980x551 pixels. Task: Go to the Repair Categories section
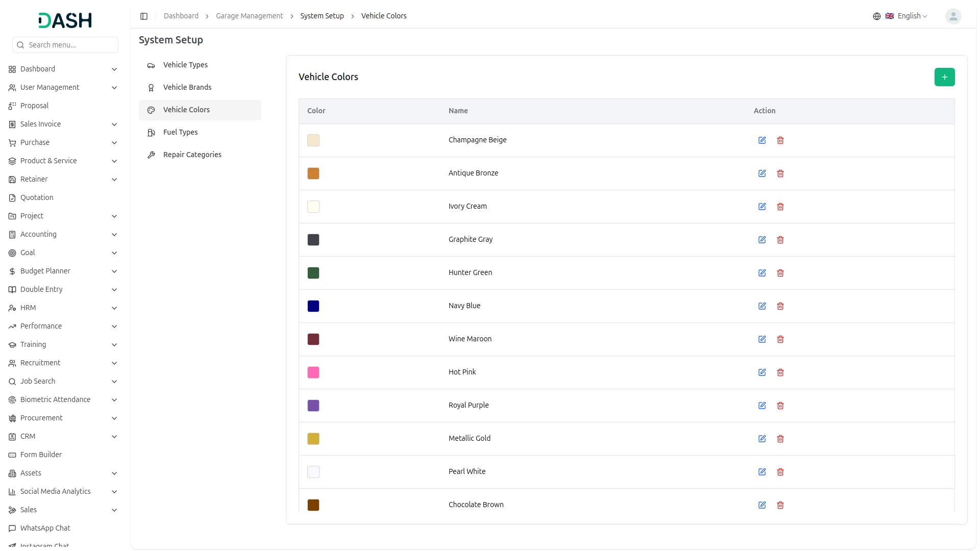tap(192, 155)
